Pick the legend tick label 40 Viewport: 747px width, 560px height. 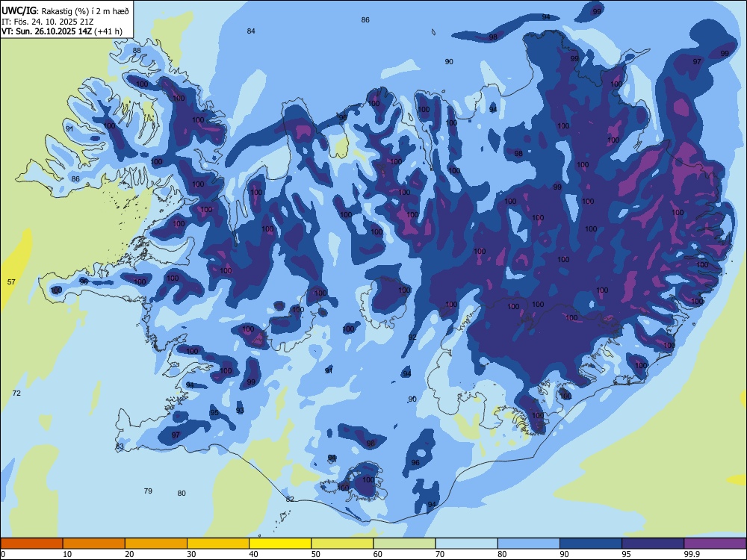(254, 554)
